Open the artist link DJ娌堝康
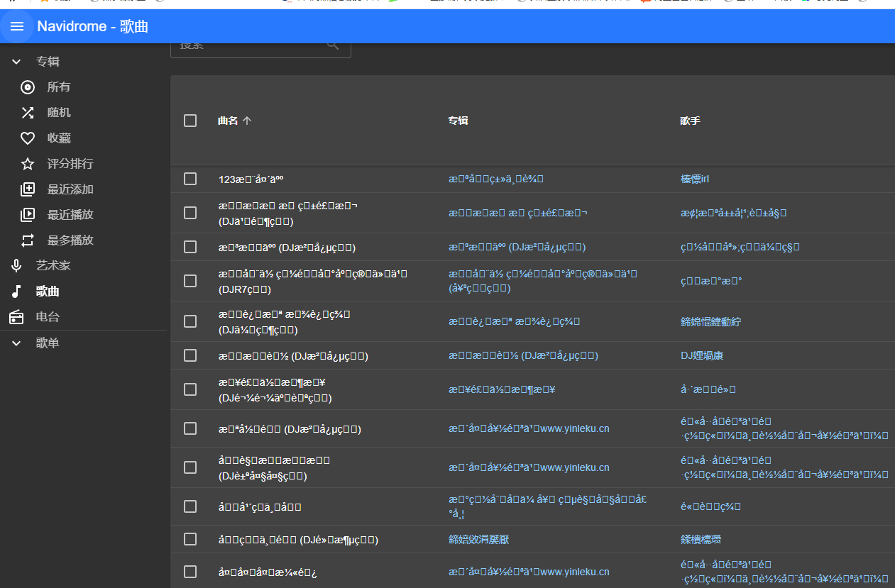This screenshot has height=588, width=895. pyautogui.click(x=702, y=355)
